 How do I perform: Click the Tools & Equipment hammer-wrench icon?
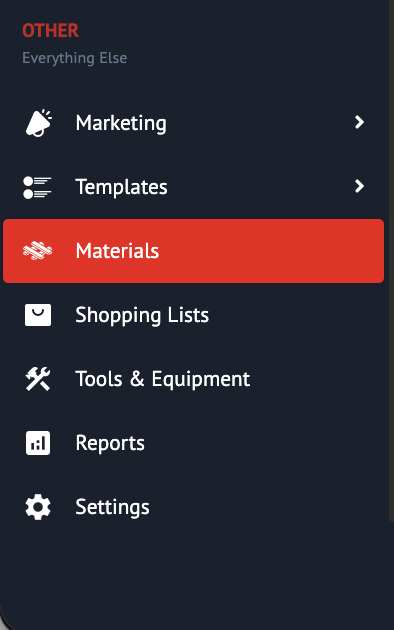pyautogui.click(x=38, y=378)
